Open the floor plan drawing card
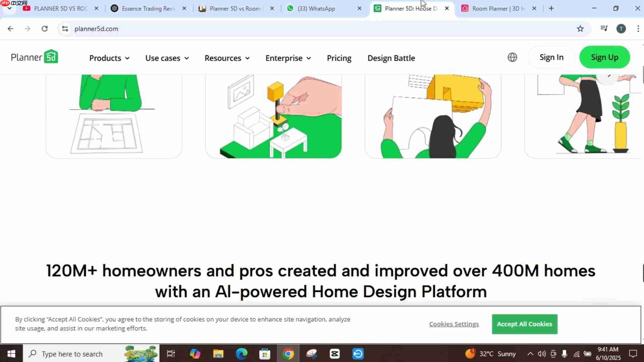This screenshot has width=644, height=362. coord(114,116)
